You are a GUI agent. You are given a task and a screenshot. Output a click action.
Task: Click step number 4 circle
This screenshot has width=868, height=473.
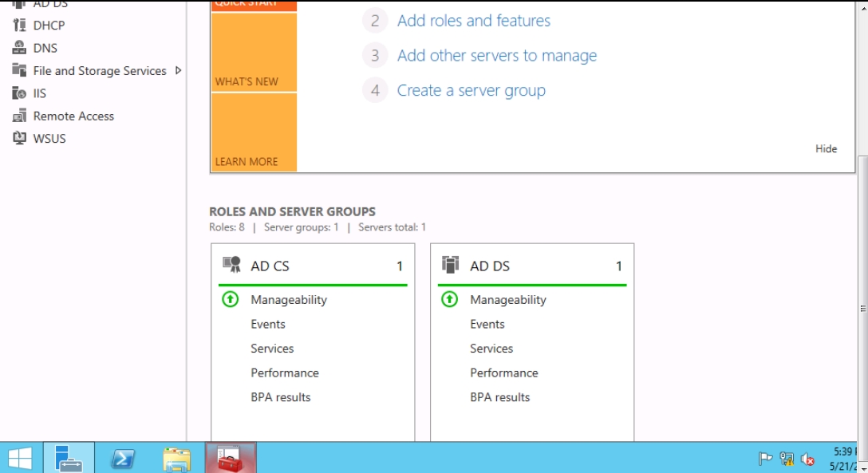375,90
